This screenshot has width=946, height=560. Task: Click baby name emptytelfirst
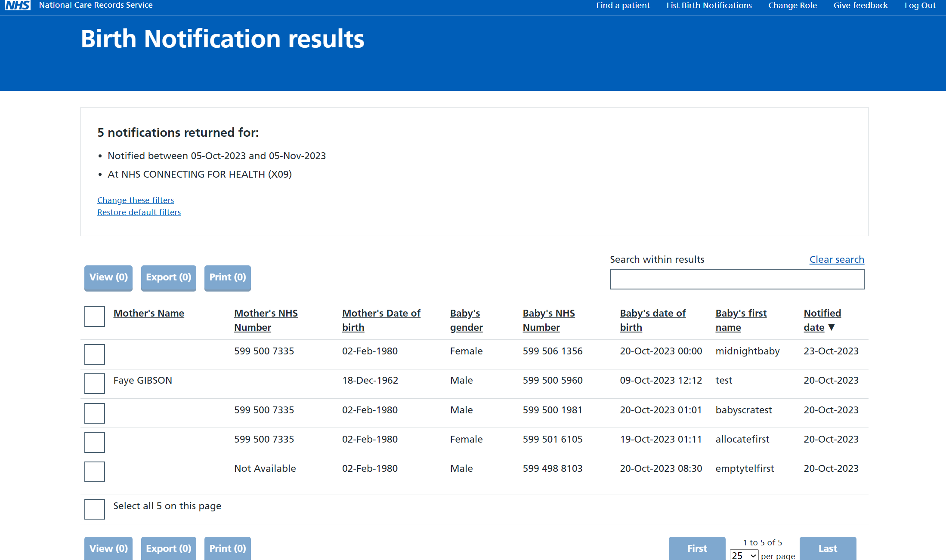(x=745, y=469)
